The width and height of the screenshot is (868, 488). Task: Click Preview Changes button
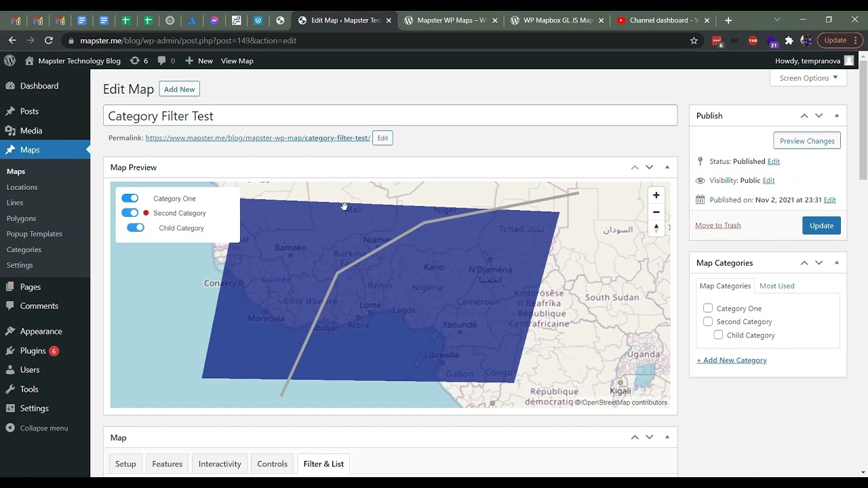click(x=807, y=141)
